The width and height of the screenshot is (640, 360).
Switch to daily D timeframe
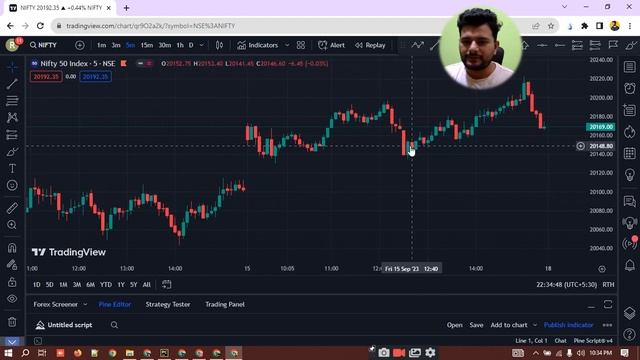pyautogui.click(x=191, y=45)
